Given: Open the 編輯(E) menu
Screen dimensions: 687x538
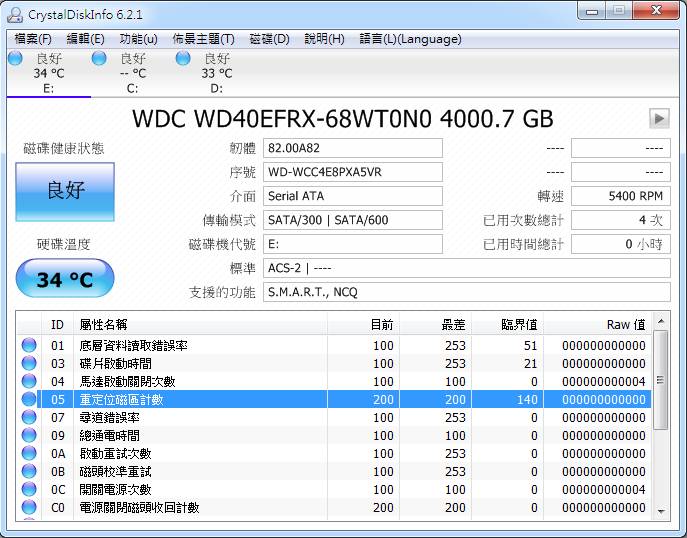Looking at the screenshot, I should (85, 39).
